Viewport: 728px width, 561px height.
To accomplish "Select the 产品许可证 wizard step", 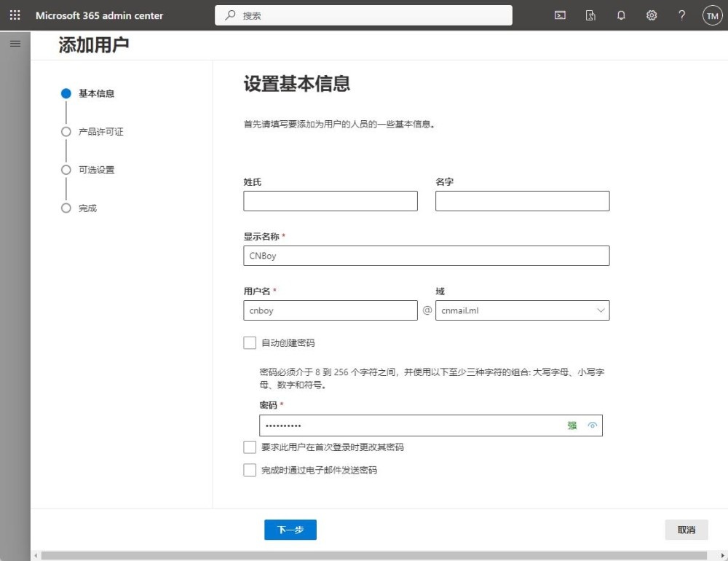I will point(100,132).
